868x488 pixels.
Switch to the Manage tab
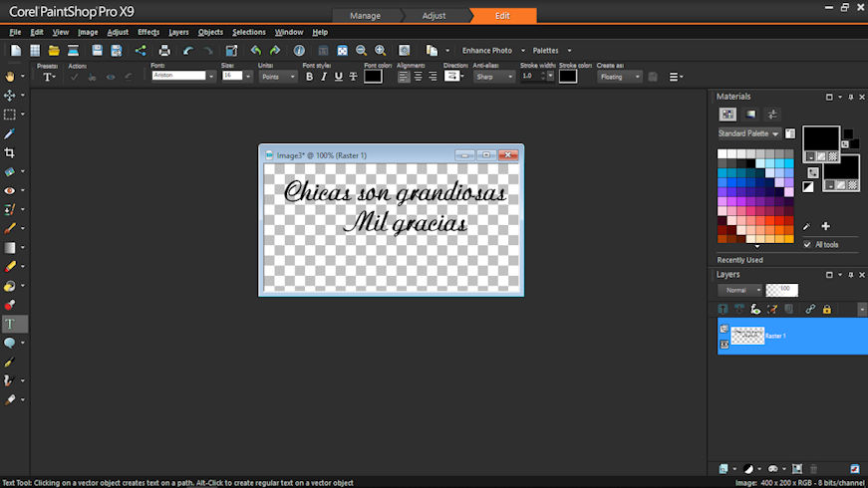point(365,16)
